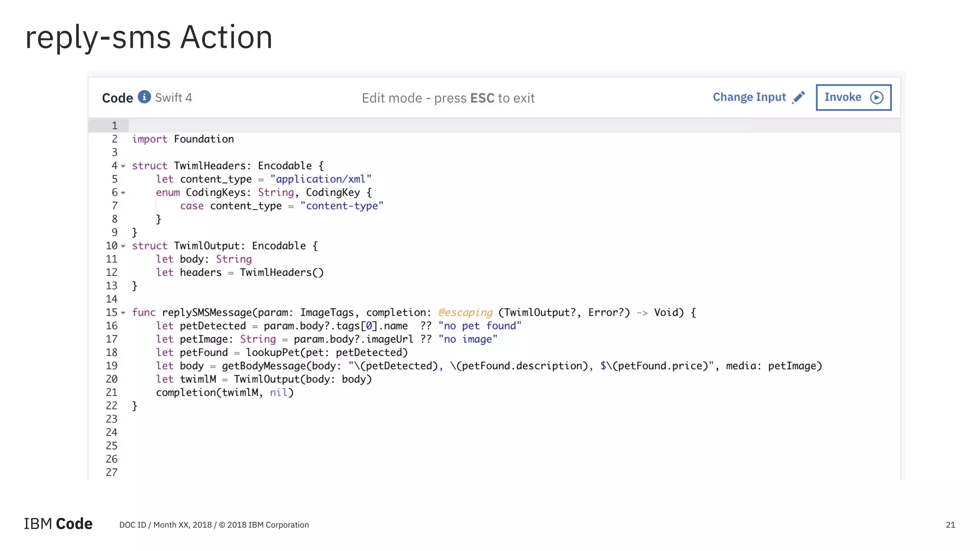Click 'getBodyMessage' on line 19
Image resolution: width=980 pixels, height=551 pixels.
pos(264,366)
